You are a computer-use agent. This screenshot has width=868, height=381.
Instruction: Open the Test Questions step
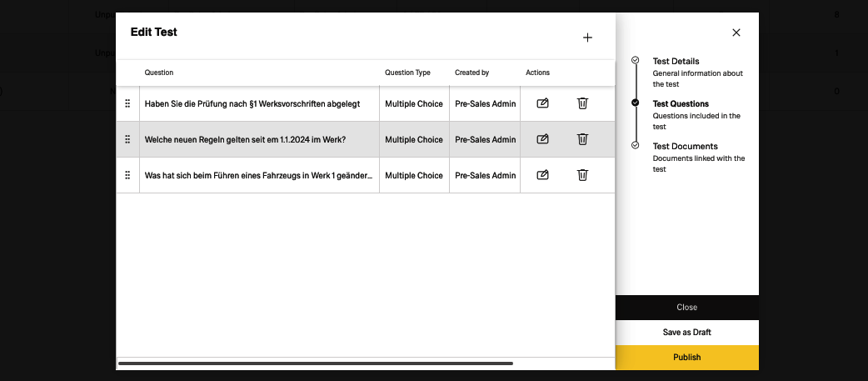pos(681,104)
